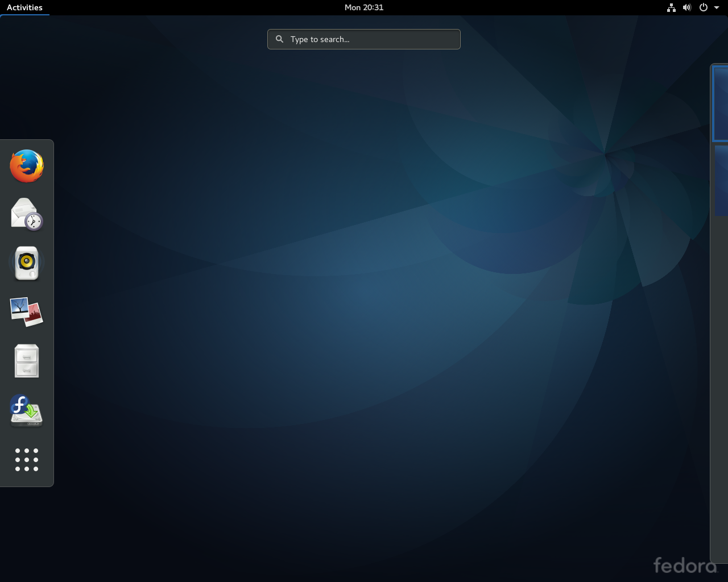Launch Firefox from the dock

coord(26,165)
